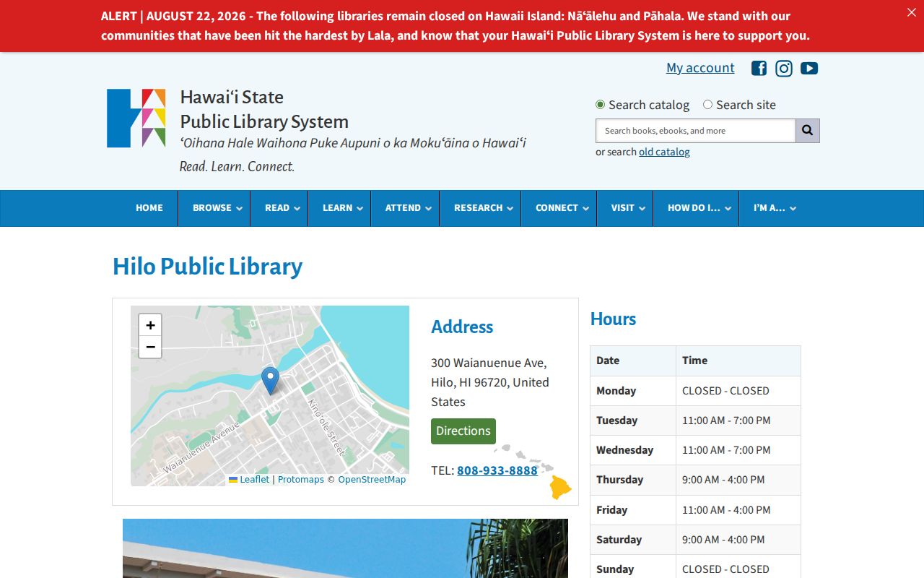
Task: Open the library's YouTube icon
Action: (809, 68)
